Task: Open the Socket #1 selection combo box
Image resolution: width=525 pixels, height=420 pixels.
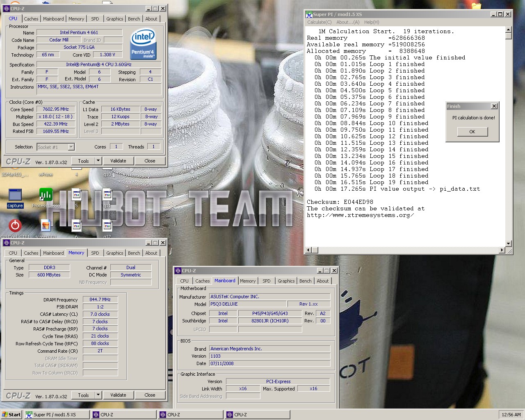Action: click(55, 147)
